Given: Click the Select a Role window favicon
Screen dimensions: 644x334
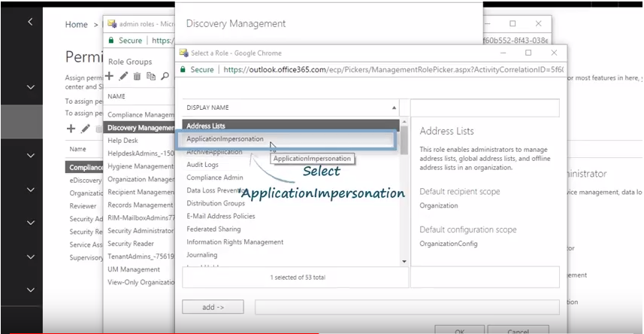Looking at the screenshot, I should click(183, 53).
